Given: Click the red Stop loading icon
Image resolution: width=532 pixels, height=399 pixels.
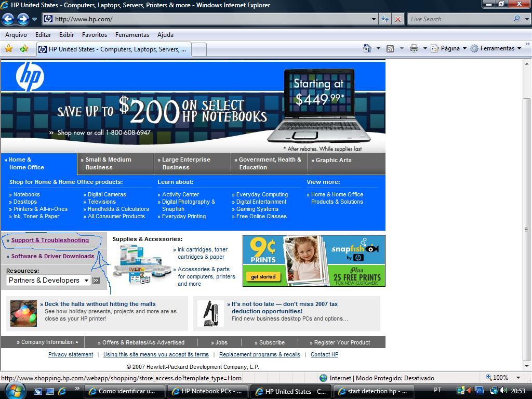Looking at the screenshot, I should tap(397, 19).
